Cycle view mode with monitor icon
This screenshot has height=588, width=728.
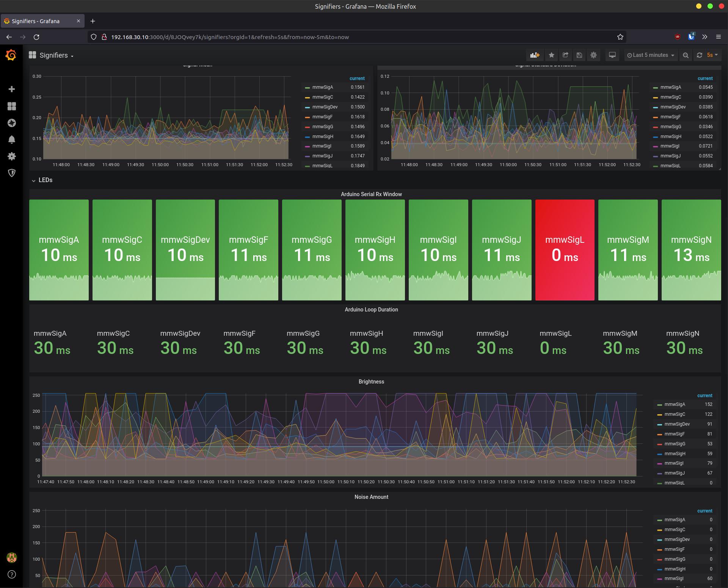pos(612,55)
